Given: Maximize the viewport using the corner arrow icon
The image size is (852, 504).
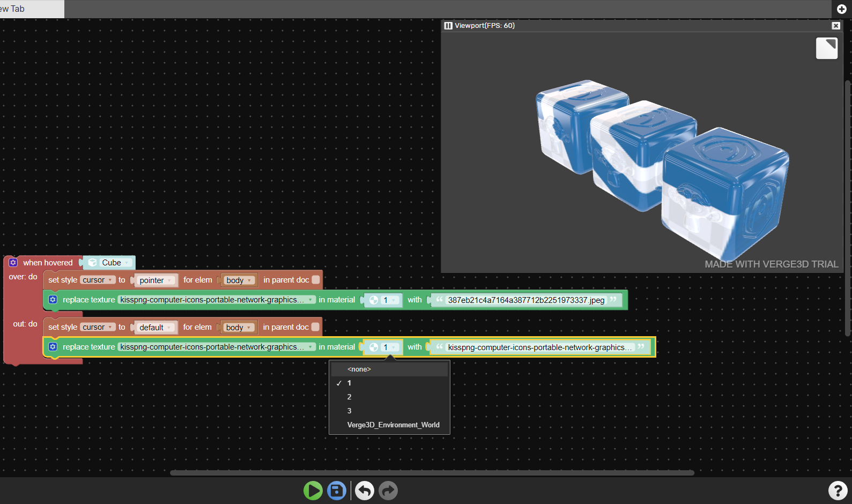Looking at the screenshot, I should click(827, 48).
